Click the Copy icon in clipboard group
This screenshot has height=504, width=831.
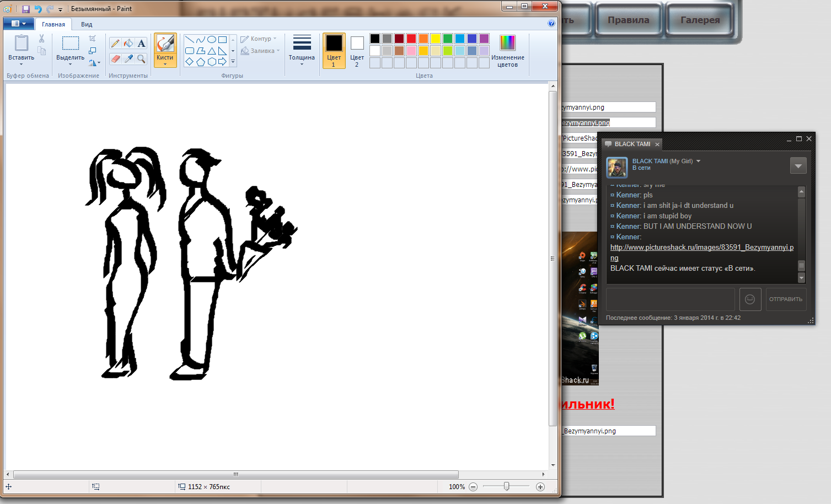coord(41,50)
